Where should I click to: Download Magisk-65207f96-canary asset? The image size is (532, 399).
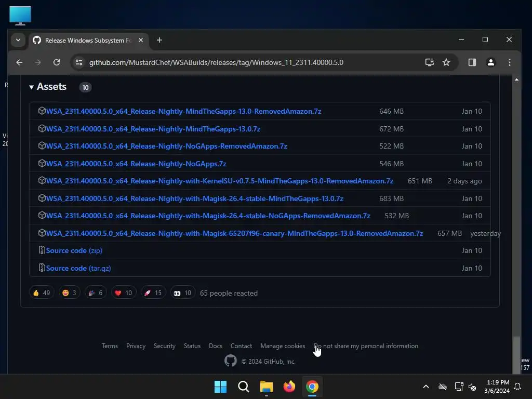(234, 233)
